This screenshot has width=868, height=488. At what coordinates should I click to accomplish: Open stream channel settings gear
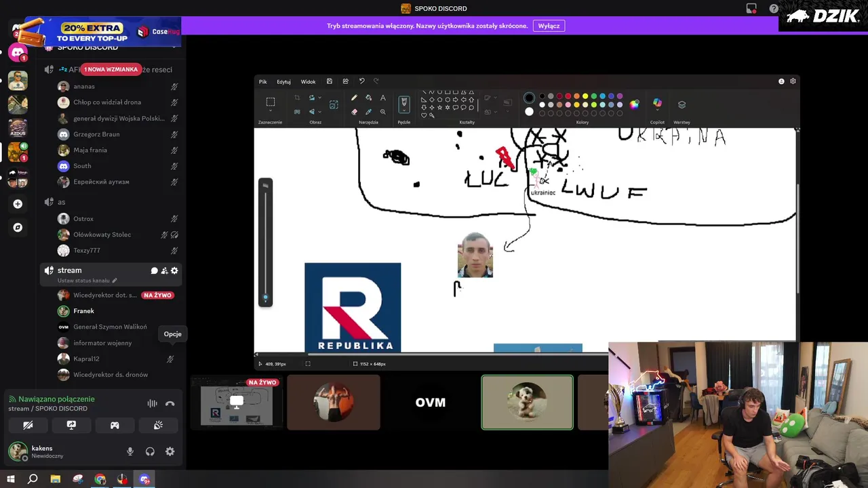(x=174, y=270)
